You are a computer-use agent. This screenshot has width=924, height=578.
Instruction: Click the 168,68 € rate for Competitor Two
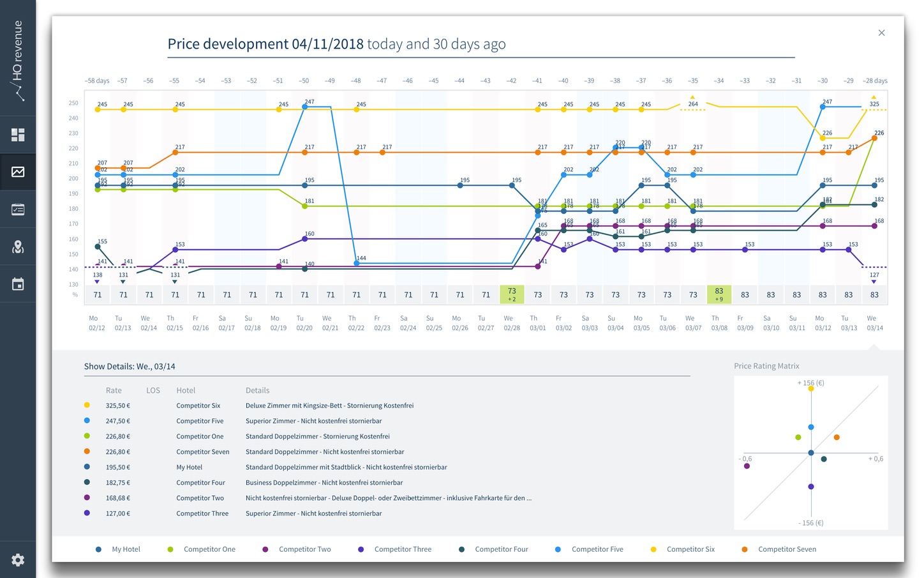118,498
